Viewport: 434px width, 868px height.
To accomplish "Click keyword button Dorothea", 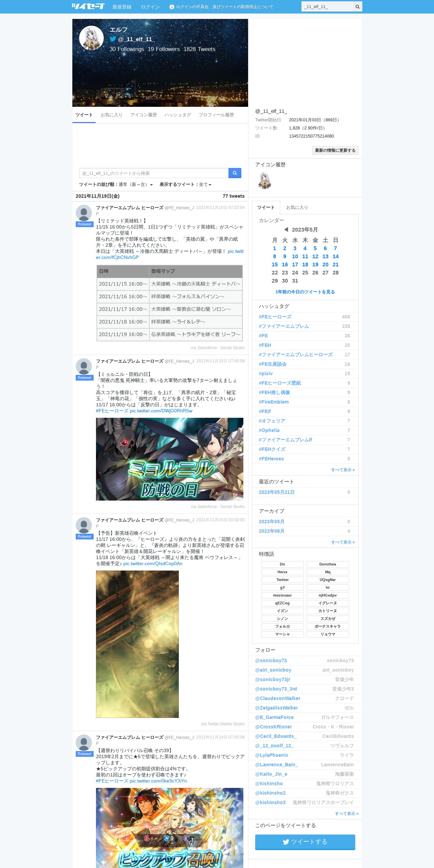I will click(x=328, y=564).
